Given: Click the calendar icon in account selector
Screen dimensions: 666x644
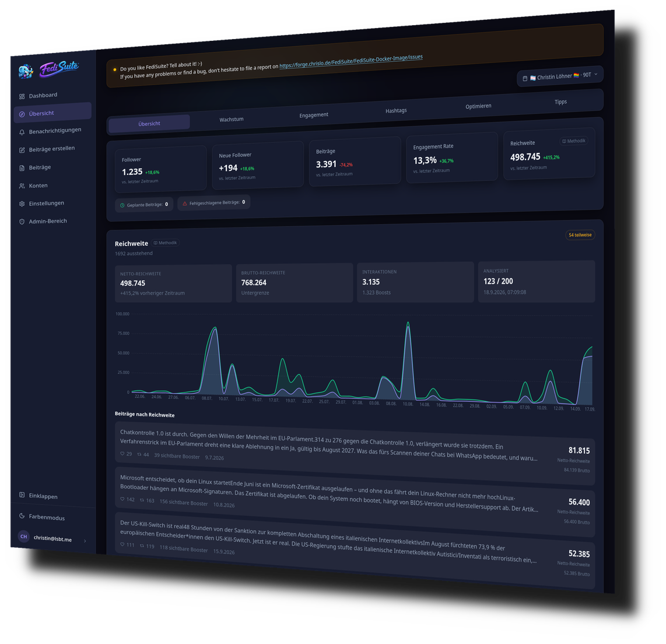Looking at the screenshot, I should click(525, 78).
